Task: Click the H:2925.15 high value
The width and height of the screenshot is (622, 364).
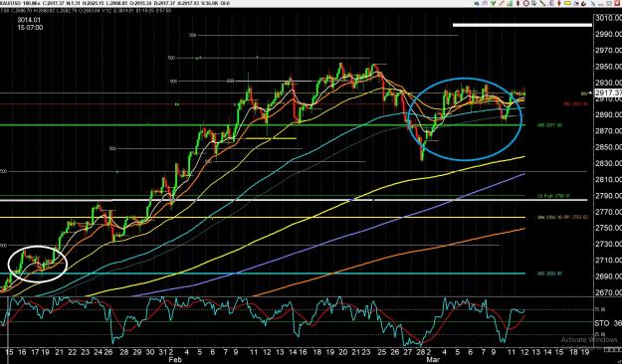Action: (x=94, y=3)
